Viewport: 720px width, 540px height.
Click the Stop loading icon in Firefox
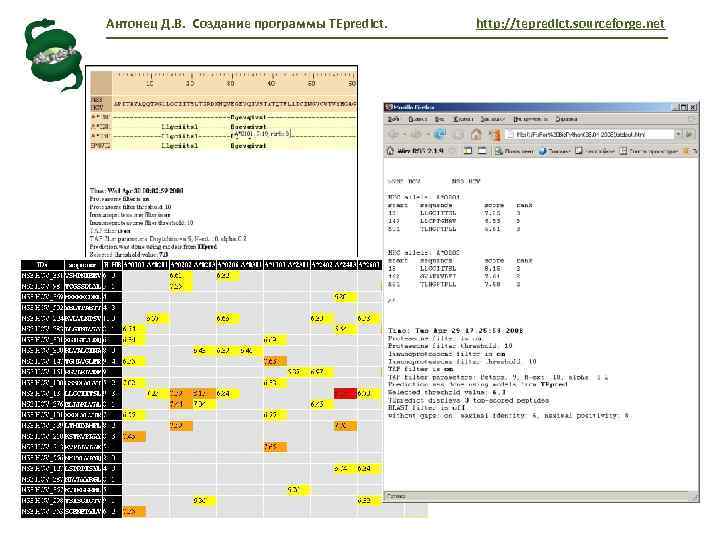[459, 135]
